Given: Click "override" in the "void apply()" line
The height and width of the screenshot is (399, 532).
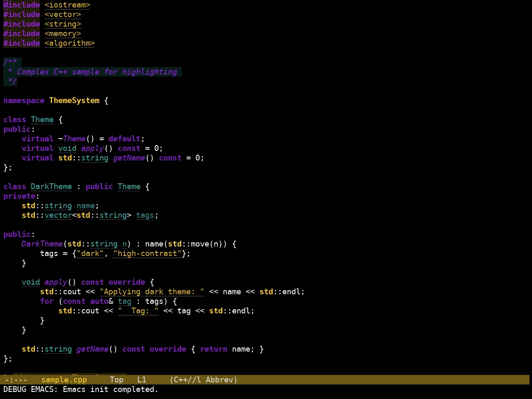Looking at the screenshot, I should 127,282.
